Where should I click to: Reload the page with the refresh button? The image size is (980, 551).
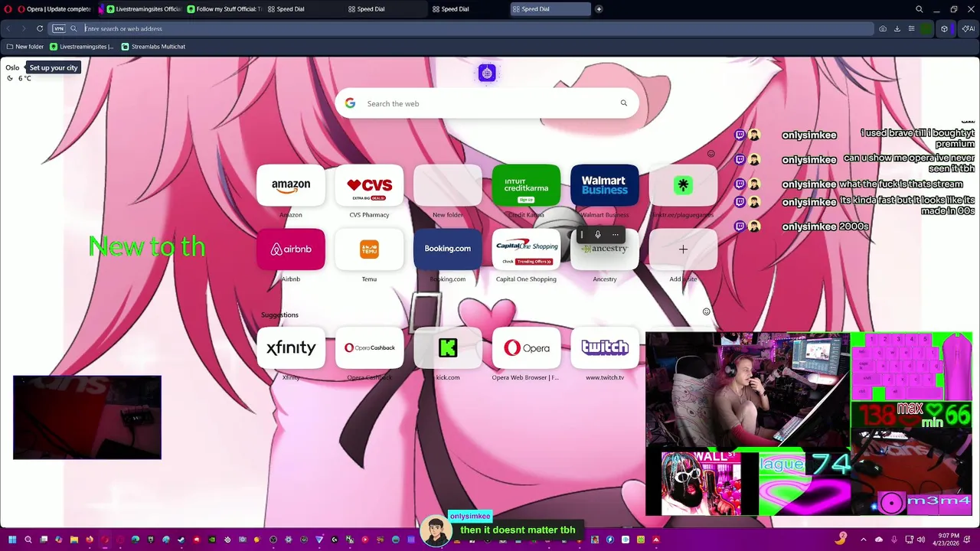pos(40,28)
